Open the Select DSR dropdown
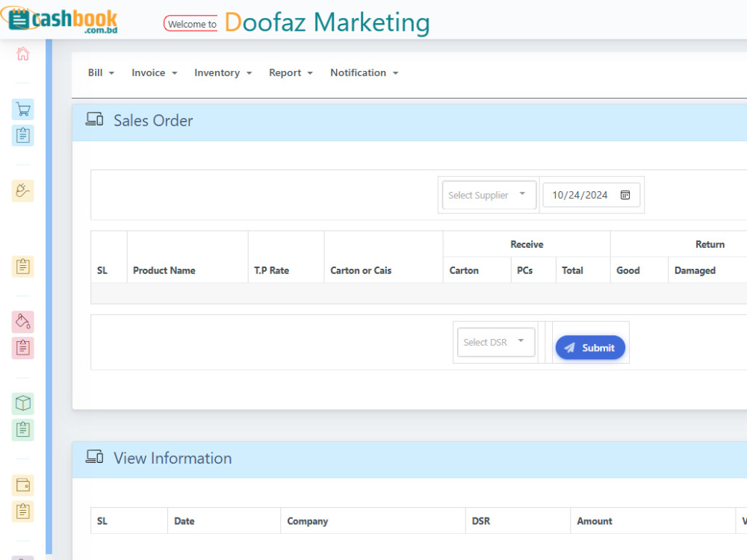Image resolution: width=747 pixels, height=560 pixels. coord(496,343)
